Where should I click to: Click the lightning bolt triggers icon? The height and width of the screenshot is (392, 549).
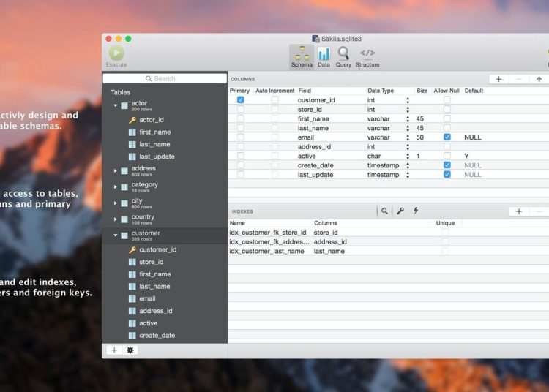(416, 211)
